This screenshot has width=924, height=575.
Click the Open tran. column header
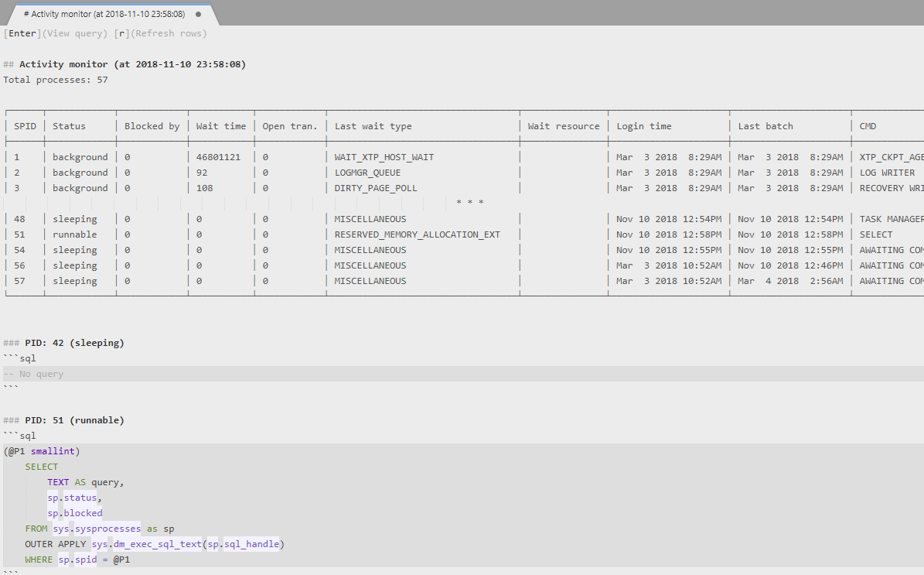pyautogui.click(x=290, y=126)
